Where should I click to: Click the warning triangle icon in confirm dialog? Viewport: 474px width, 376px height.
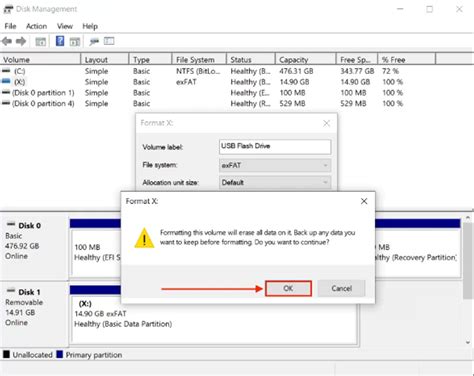[x=144, y=238]
